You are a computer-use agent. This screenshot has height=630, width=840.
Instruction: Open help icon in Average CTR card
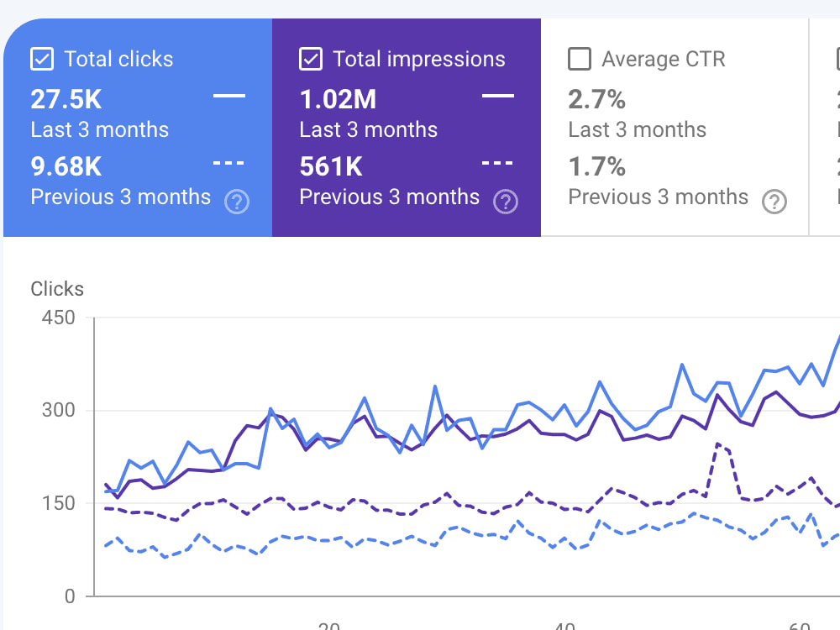[774, 202]
